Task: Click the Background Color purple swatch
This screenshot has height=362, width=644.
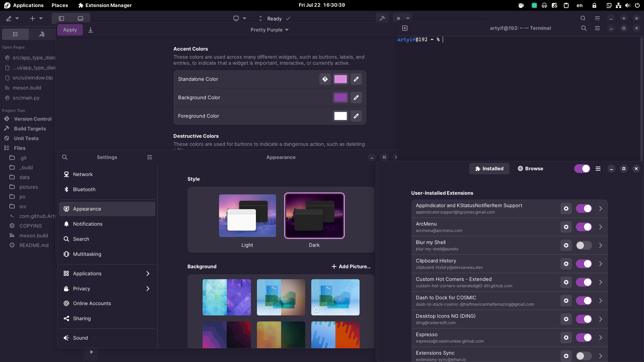Action: coord(340,98)
